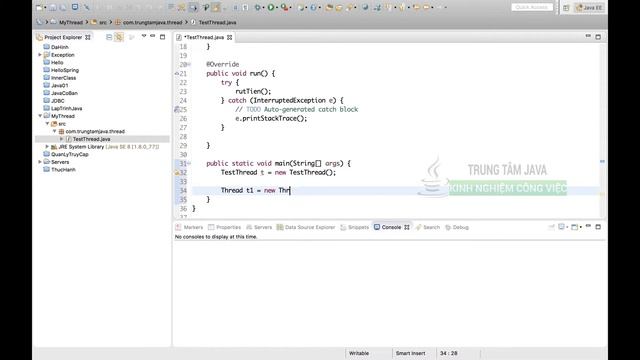Open the Properties tab
This screenshot has height=360, width=640.
point(224,227)
